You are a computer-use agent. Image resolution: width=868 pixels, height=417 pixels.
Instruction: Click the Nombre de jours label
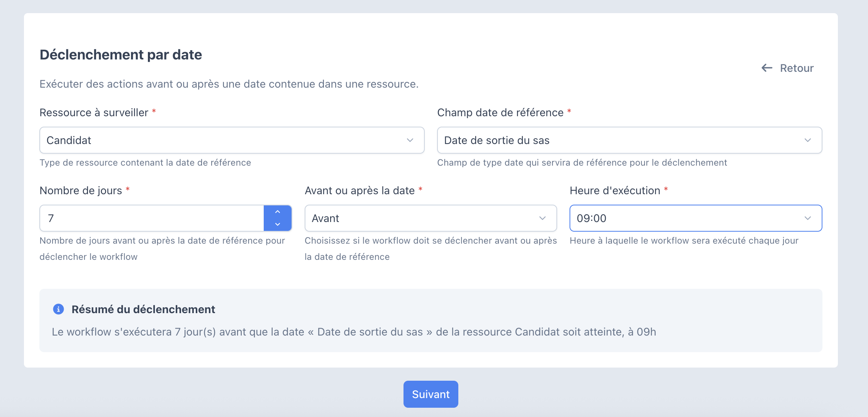81,191
